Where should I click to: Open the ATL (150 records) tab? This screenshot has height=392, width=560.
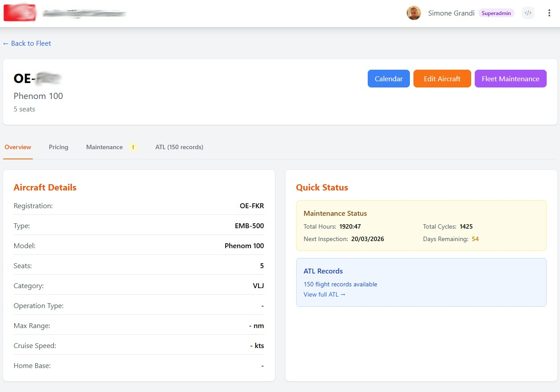click(x=179, y=147)
